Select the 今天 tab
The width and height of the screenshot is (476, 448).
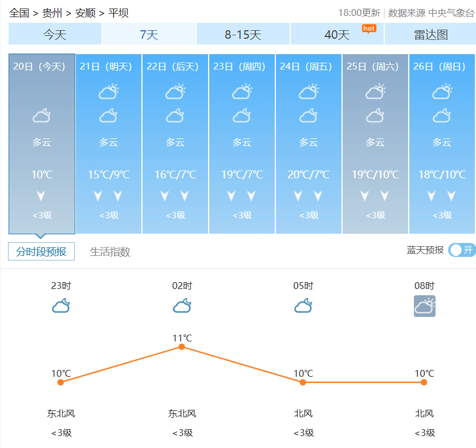55,35
